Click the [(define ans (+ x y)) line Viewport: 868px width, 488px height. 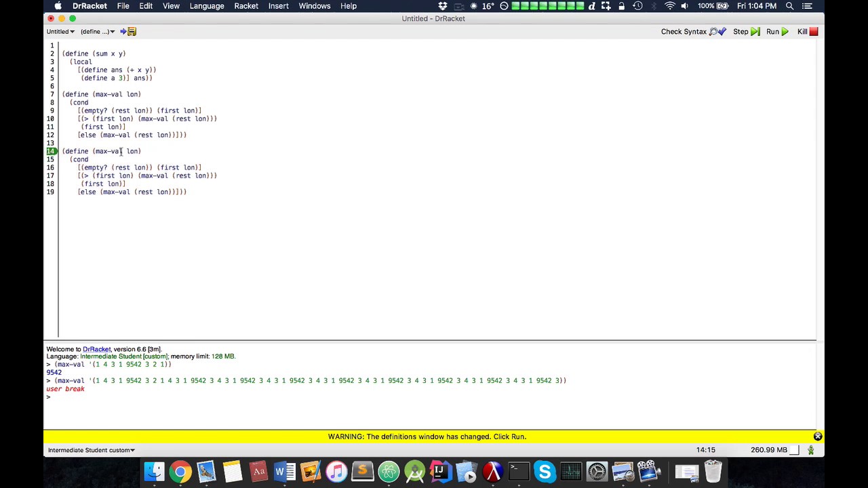point(117,70)
